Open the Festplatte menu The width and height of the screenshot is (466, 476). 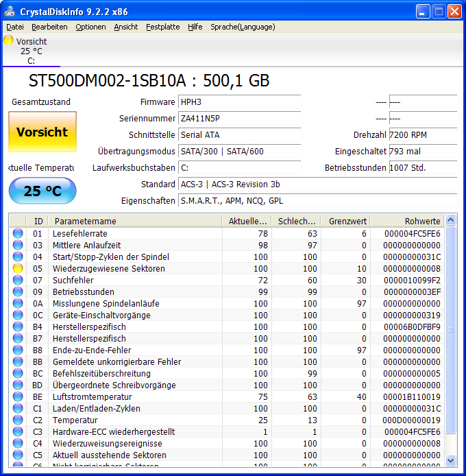tap(163, 27)
